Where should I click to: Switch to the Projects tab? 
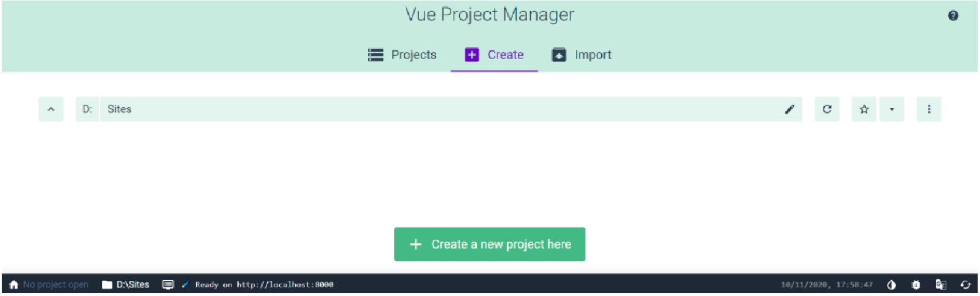point(402,55)
